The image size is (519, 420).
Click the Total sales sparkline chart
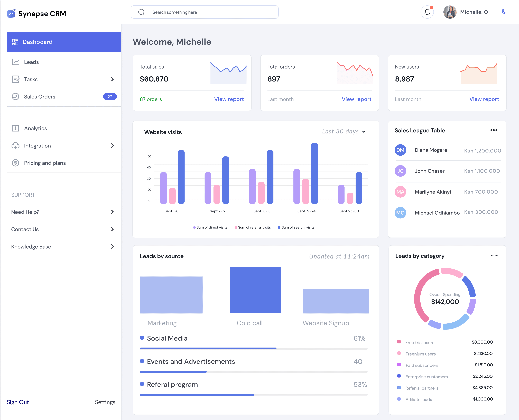point(228,73)
